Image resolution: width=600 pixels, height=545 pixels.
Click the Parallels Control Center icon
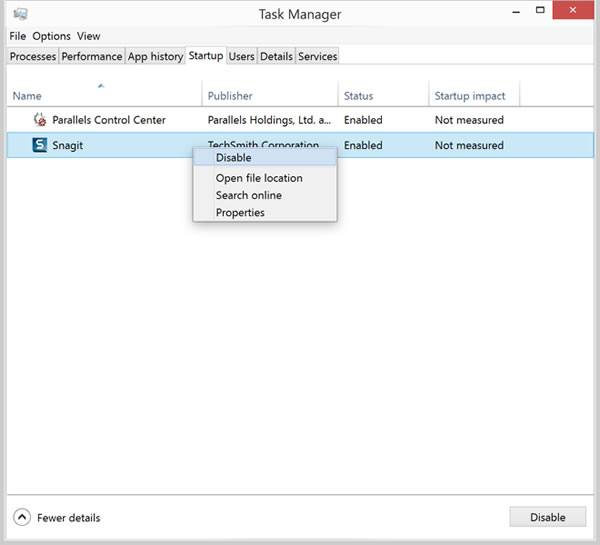40,120
